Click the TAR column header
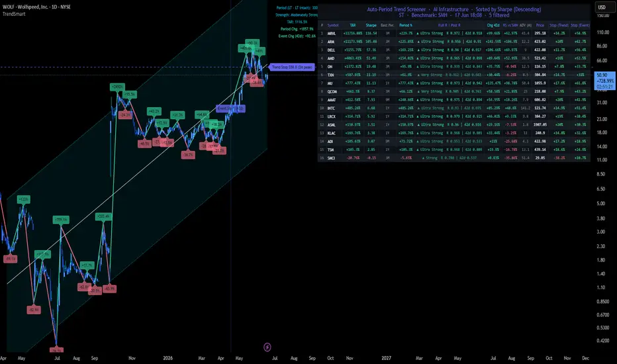 point(353,25)
